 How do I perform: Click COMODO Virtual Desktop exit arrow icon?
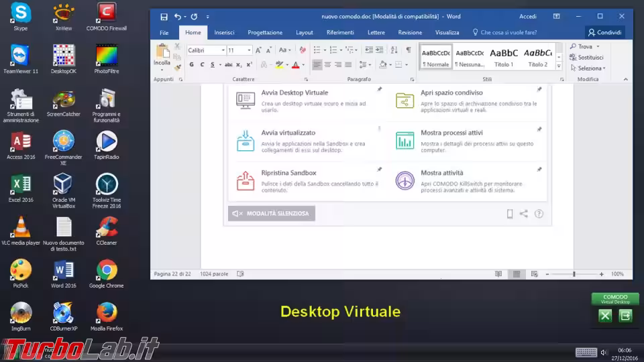click(625, 316)
